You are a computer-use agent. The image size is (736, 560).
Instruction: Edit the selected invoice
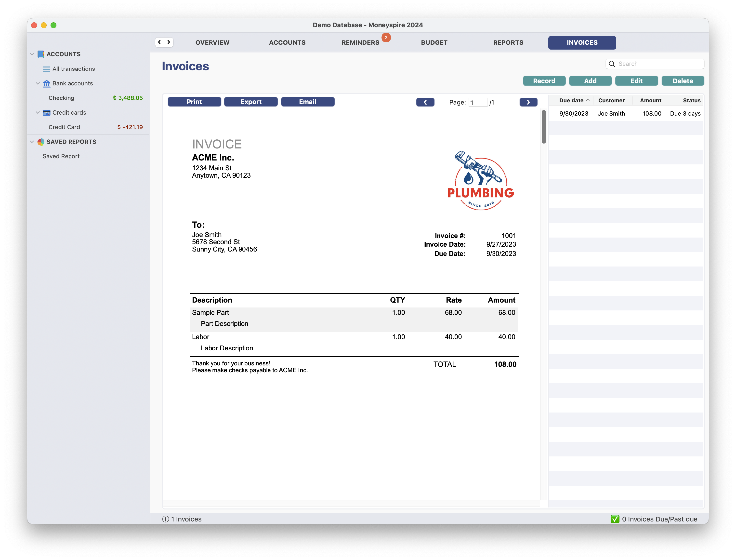636,81
